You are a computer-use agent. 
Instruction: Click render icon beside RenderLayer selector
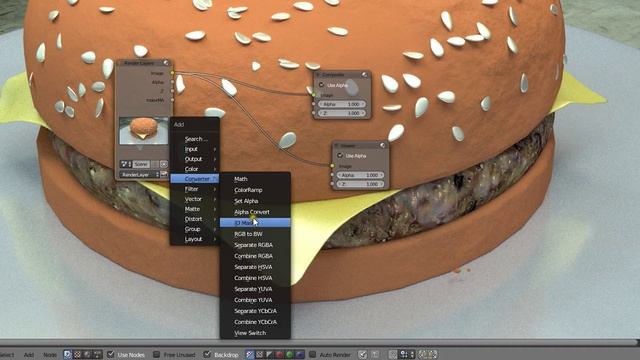click(x=164, y=174)
